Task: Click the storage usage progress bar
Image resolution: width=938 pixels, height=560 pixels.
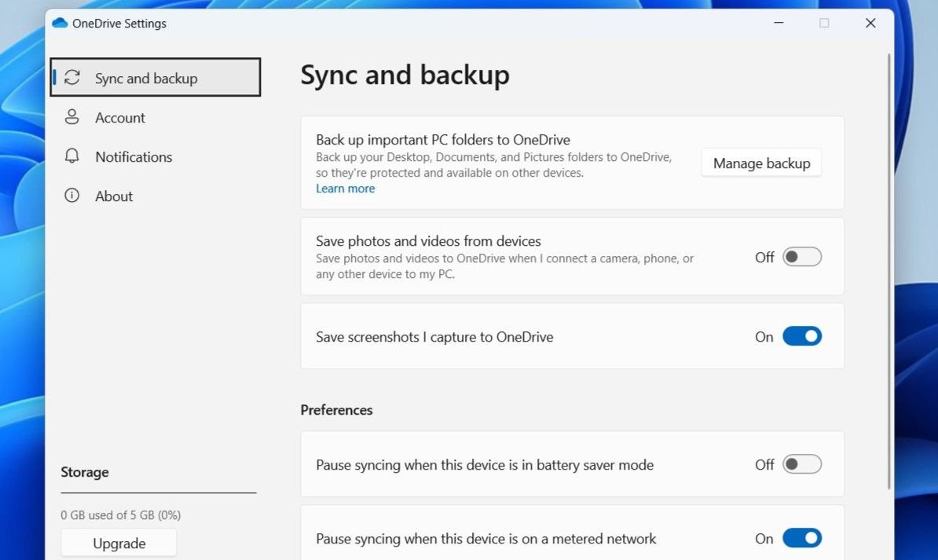Action: tap(158, 494)
